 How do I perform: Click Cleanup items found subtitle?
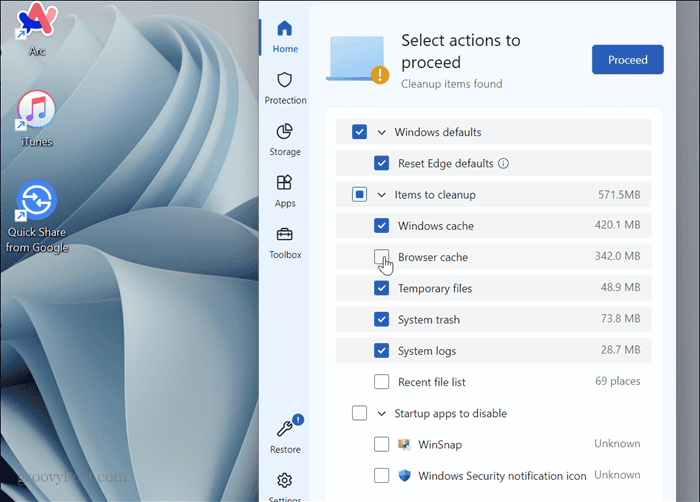point(451,84)
